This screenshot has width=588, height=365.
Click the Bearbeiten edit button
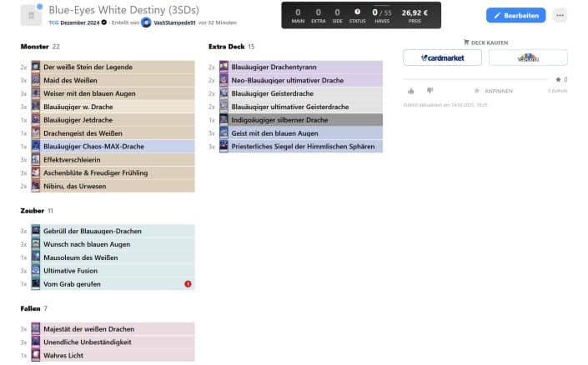click(515, 15)
